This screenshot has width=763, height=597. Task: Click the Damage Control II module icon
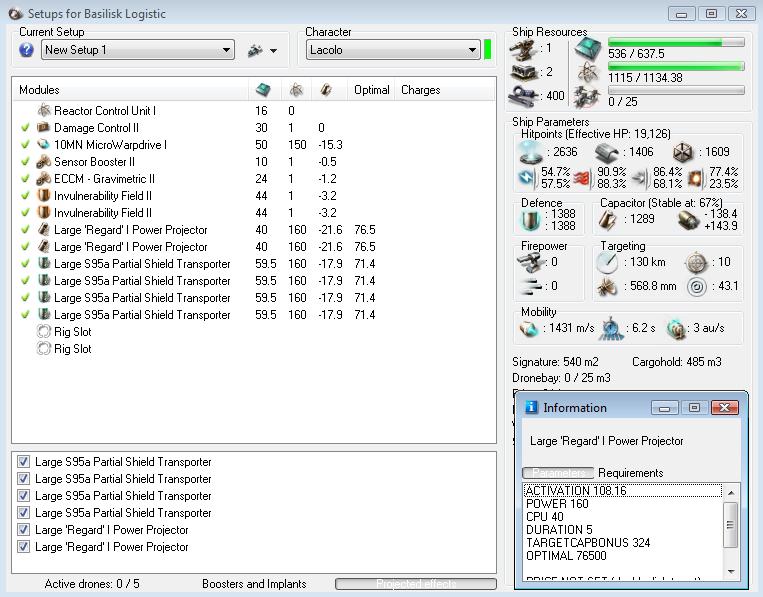44,128
